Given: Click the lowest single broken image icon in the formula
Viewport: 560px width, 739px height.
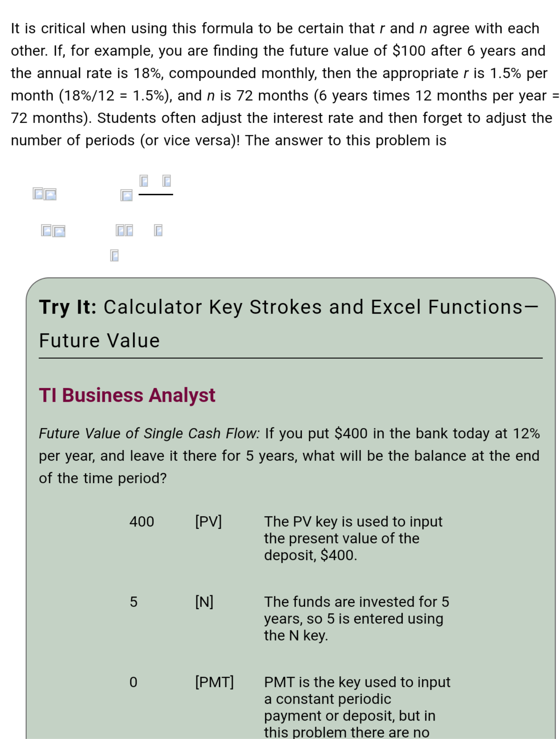Looking at the screenshot, I should coord(114,255).
